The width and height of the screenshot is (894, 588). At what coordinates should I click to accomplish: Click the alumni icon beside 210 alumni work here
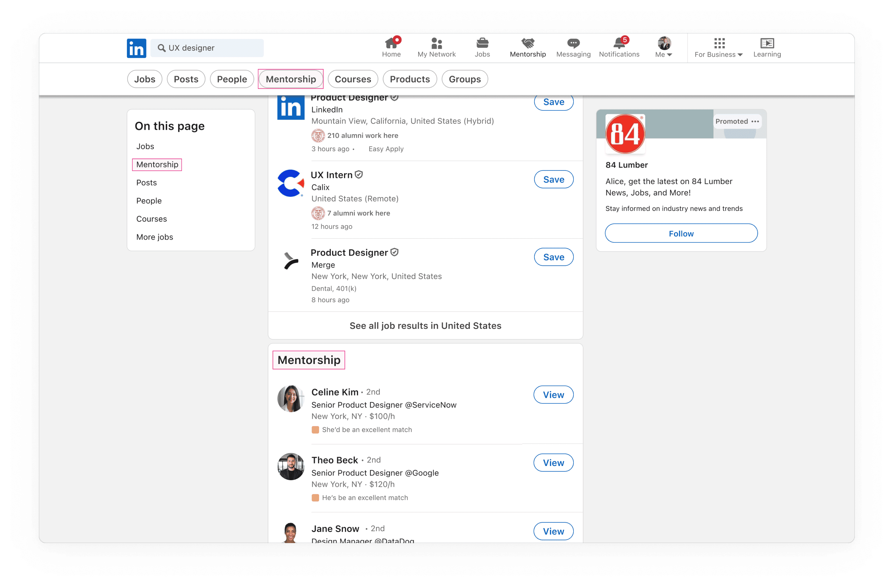click(x=318, y=136)
